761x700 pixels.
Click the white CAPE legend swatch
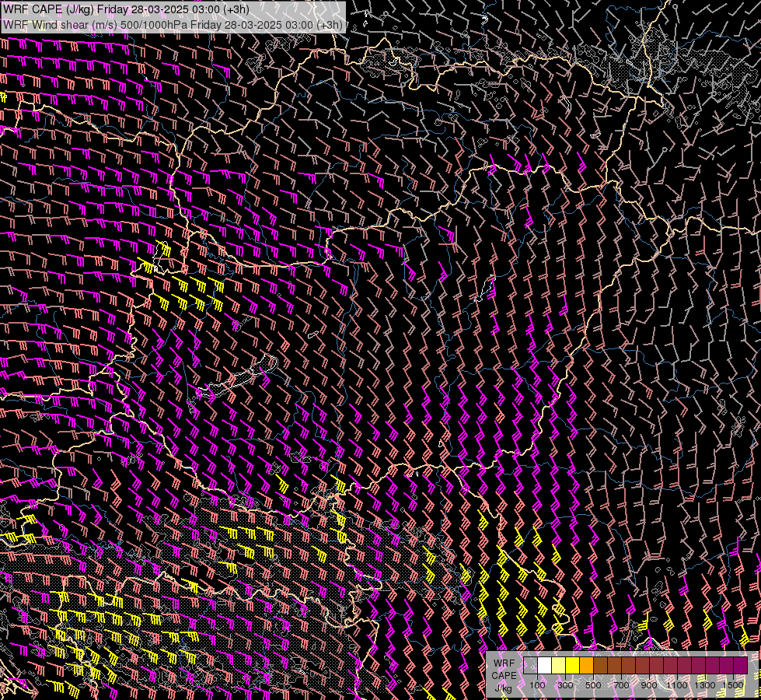(545, 665)
